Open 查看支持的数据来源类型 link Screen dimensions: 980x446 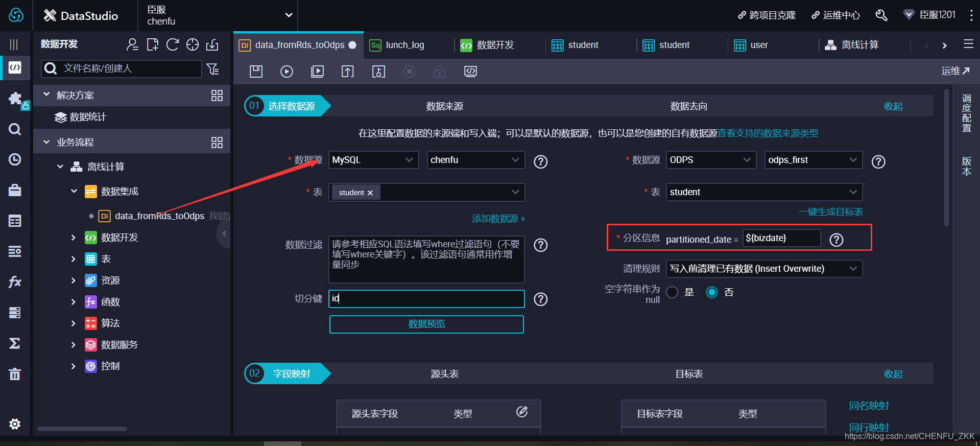click(x=768, y=133)
